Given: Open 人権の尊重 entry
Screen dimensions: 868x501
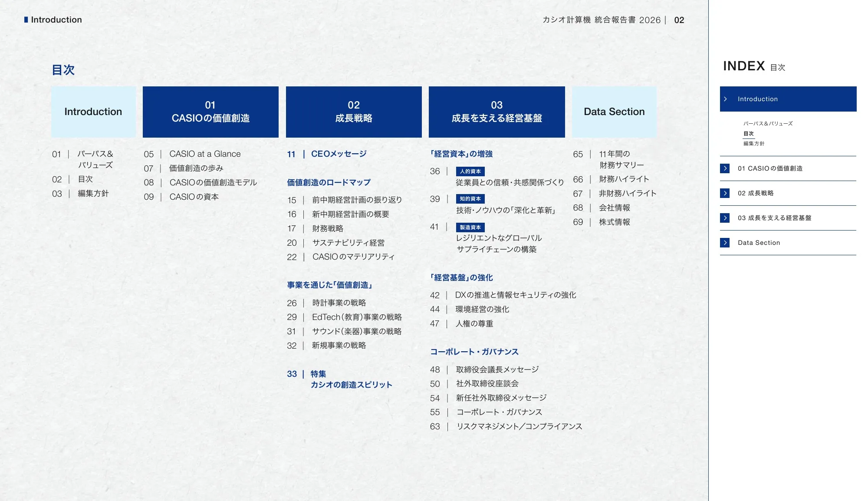Looking at the screenshot, I should click(x=462, y=324).
